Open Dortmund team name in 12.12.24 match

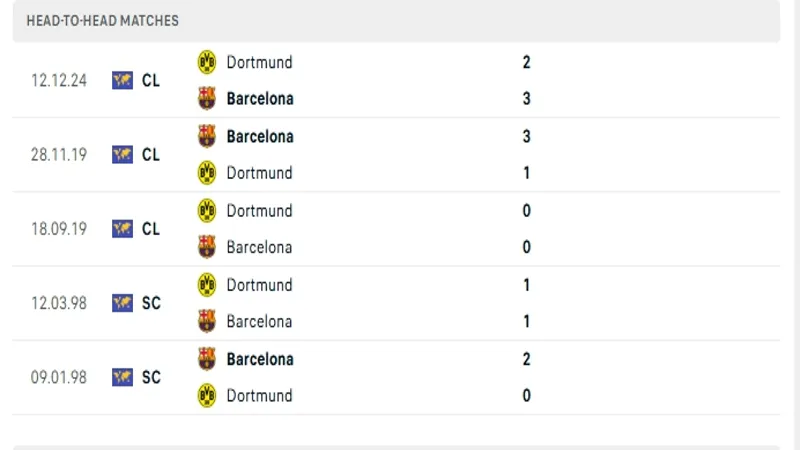click(x=259, y=62)
